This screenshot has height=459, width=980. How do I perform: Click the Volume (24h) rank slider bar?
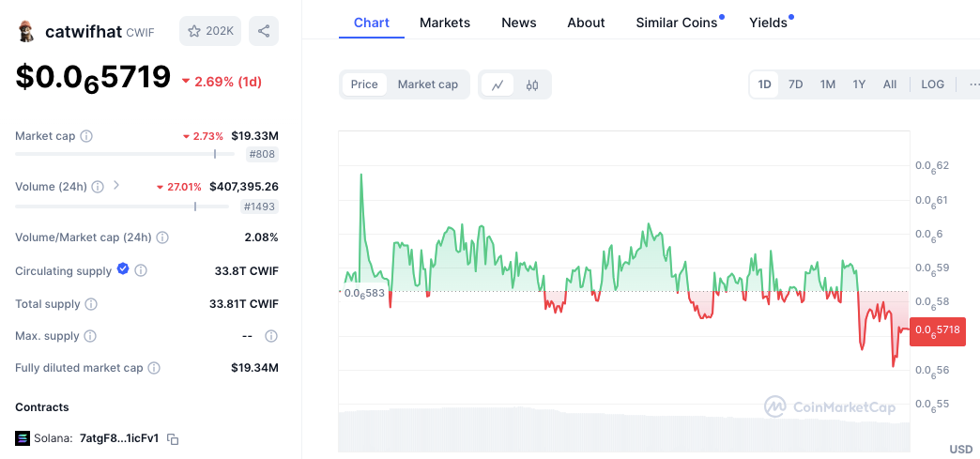point(121,207)
